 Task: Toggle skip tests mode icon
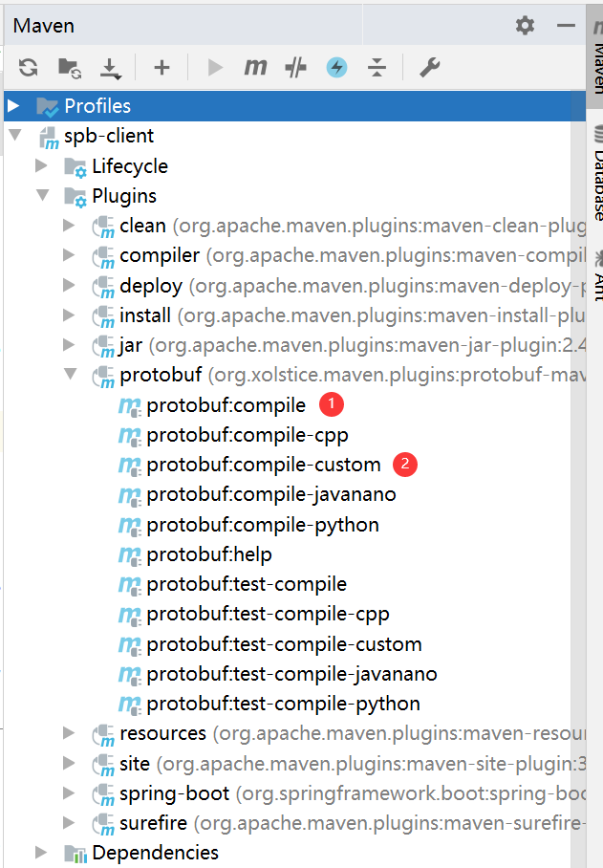coord(295,68)
